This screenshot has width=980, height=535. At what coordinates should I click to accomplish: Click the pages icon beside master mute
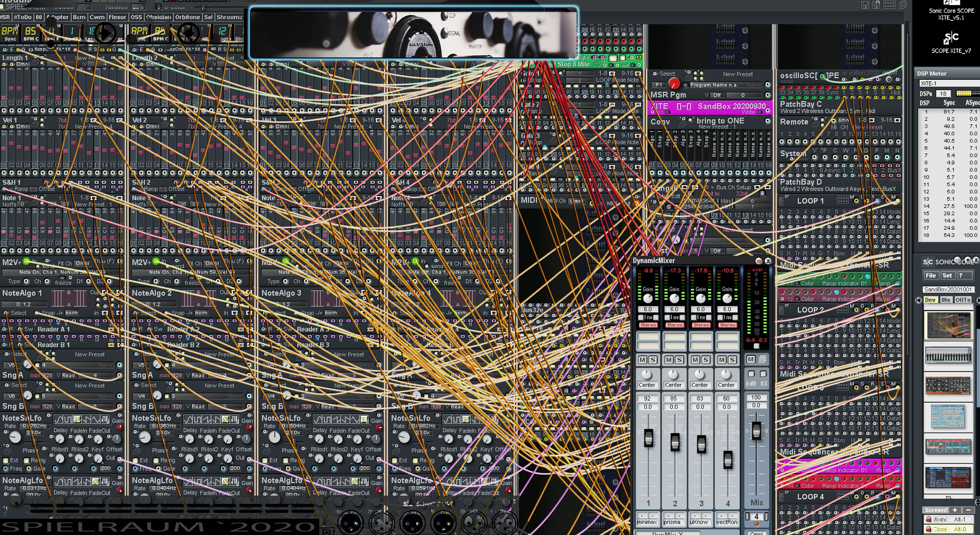click(x=762, y=359)
